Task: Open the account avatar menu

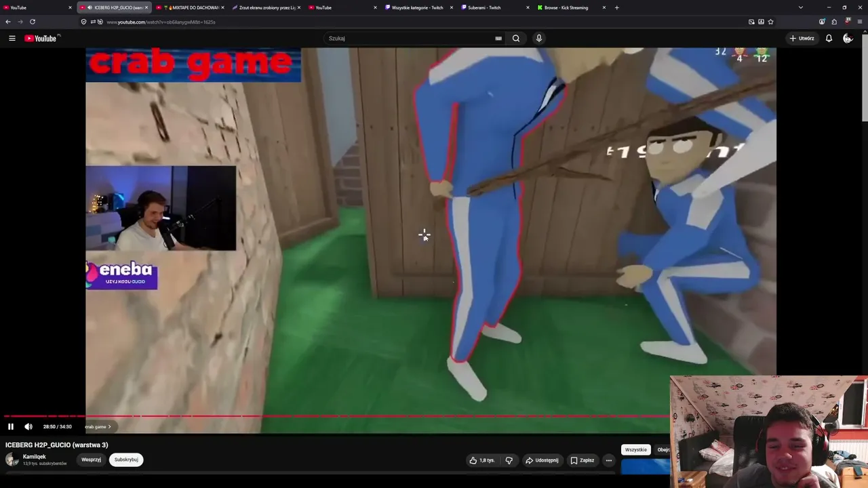Action: click(848, 39)
